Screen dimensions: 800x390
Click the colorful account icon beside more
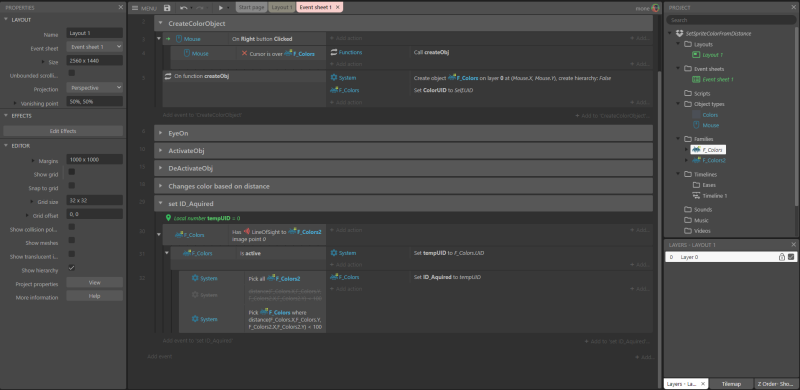pos(656,8)
